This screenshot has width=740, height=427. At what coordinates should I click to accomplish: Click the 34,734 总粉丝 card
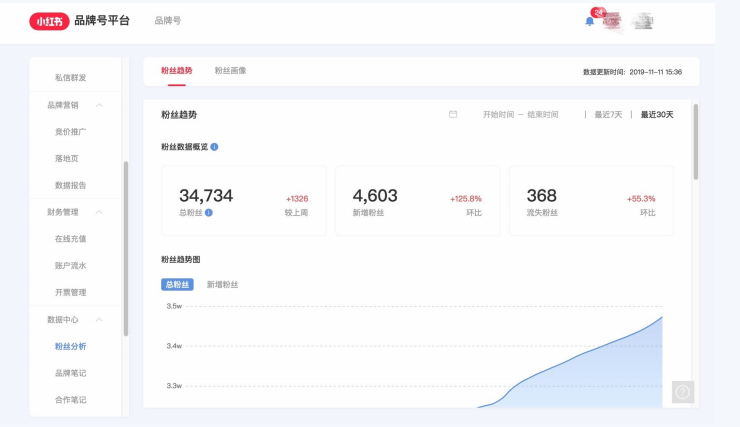[x=244, y=201]
